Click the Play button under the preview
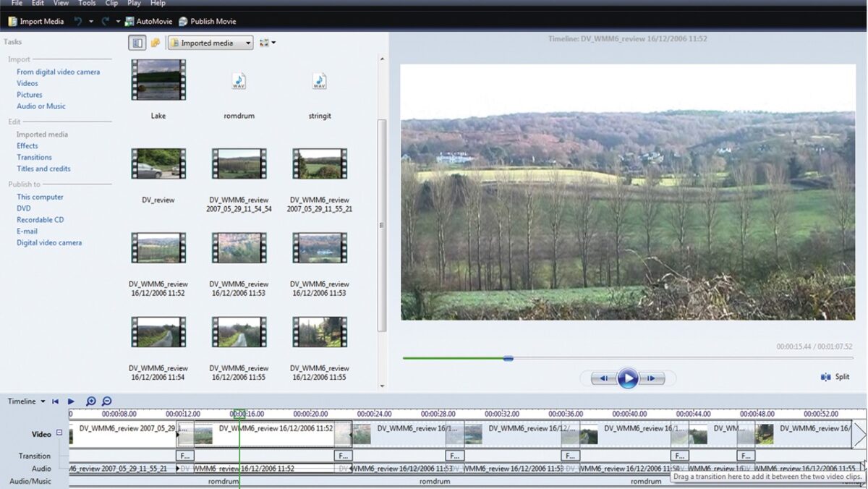868x489 pixels. pyautogui.click(x=627, y=378)
